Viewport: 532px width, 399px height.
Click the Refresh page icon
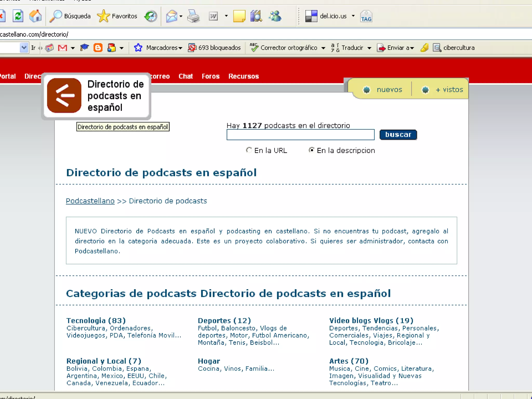(18, 16)
